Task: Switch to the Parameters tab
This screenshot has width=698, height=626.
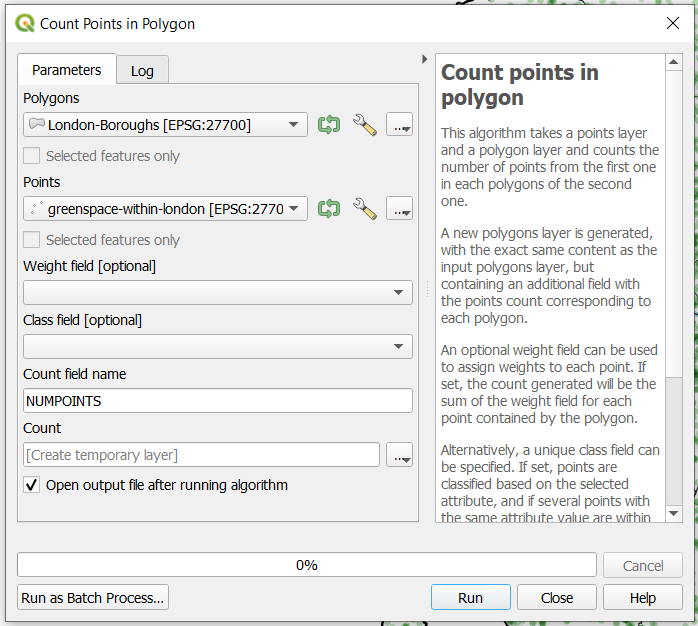Action: coord(67,70)
